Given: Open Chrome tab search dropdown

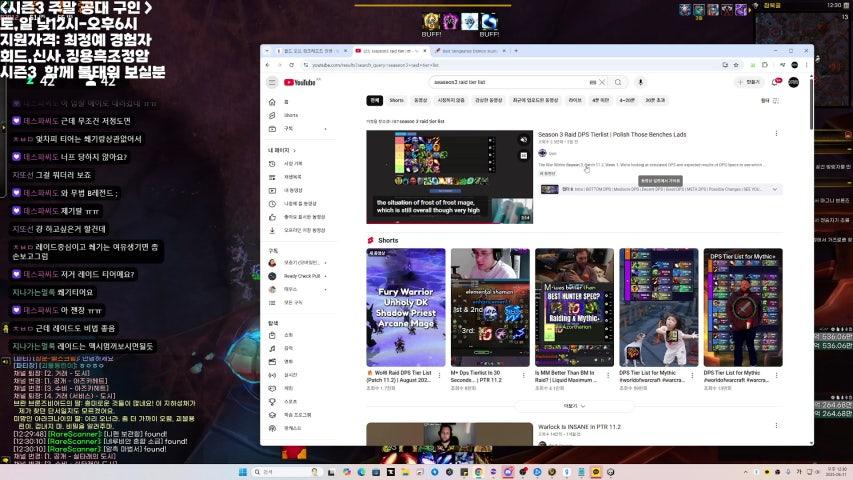Looking at the screenshot, I should 267,51.
